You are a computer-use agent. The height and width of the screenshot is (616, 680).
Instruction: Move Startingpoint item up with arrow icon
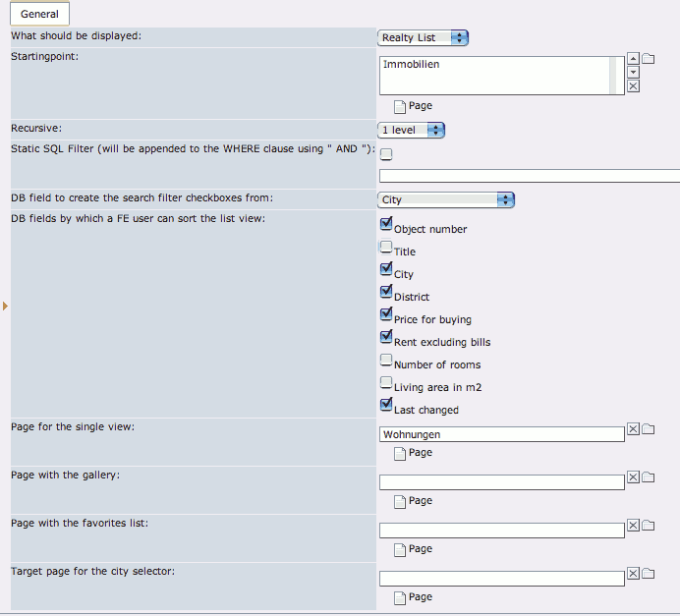tap(633, 59)
